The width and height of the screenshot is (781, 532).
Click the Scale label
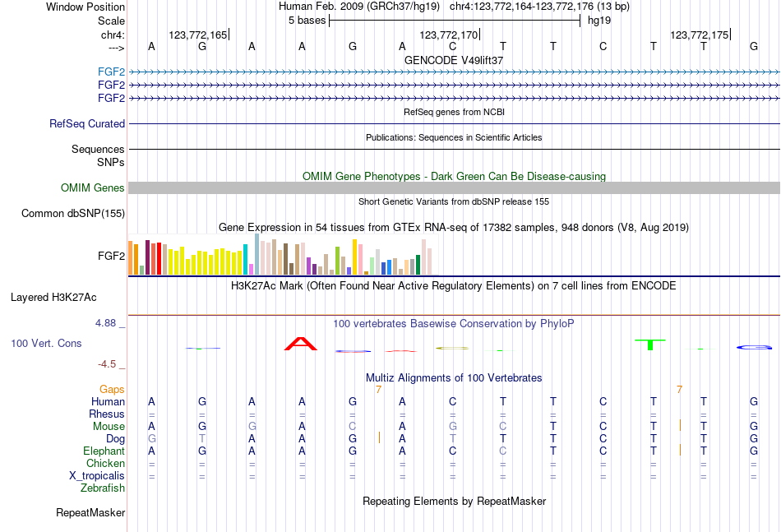coord(112,21)
